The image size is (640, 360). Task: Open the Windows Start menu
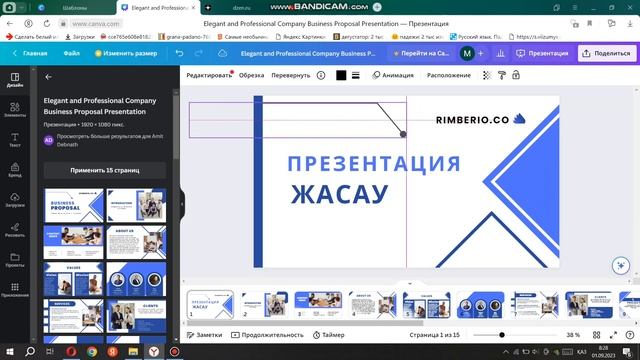9,351
